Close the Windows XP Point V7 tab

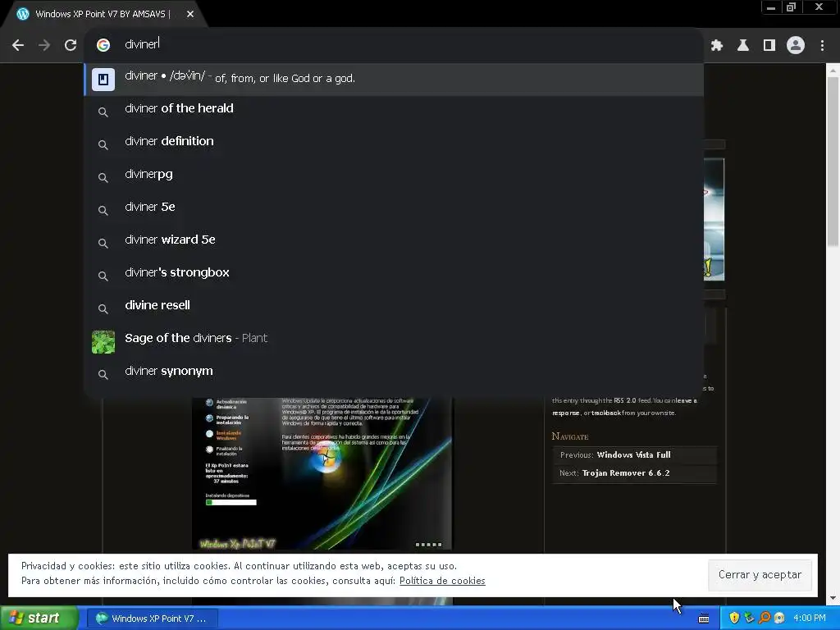tap(190, 14)
